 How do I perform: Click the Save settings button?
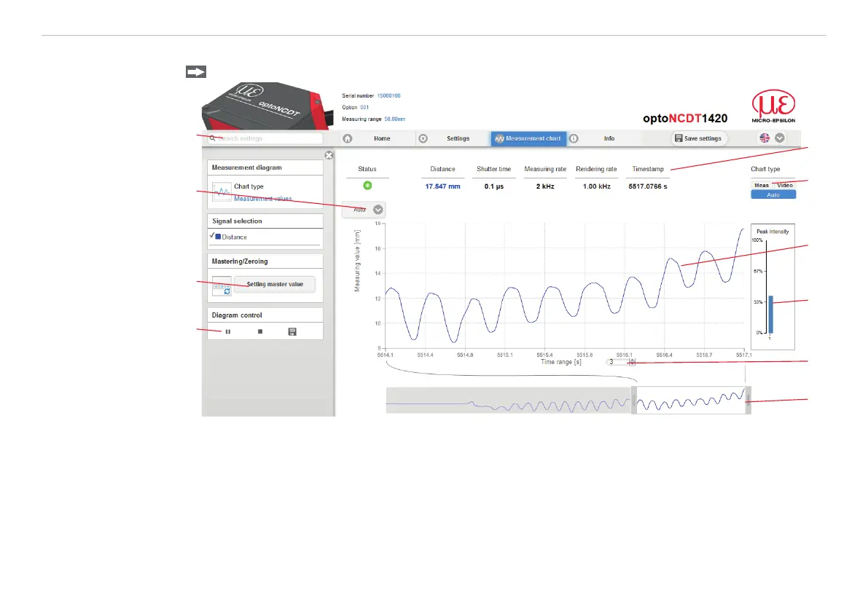pos(699,138)
